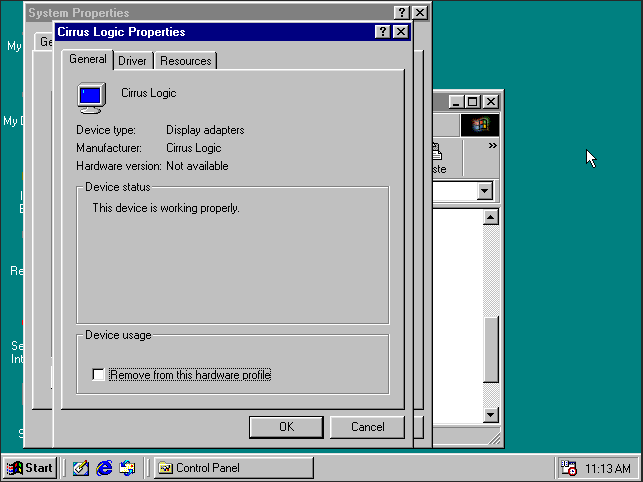Switch to the Driver tab
This screenshot has width=643, height=482.
[x=132, y=61]
